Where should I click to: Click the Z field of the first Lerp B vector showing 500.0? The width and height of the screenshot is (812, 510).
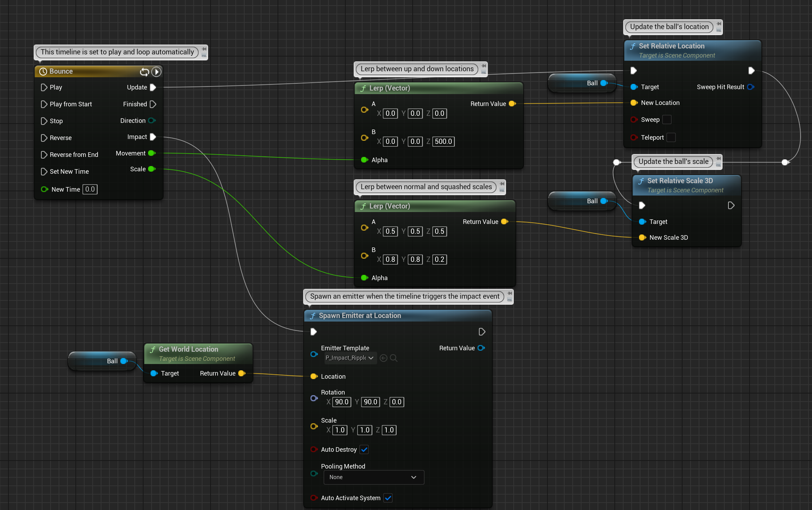pos(443,141)
